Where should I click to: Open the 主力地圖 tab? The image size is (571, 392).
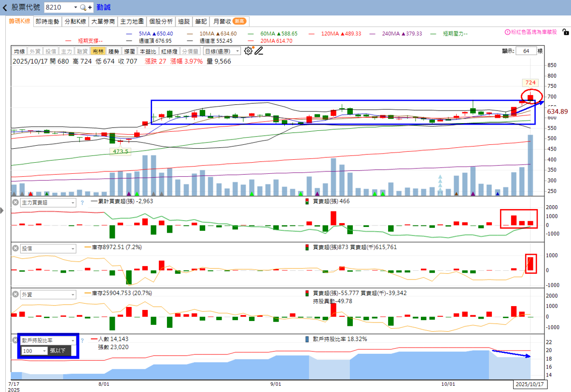click(132, 22)
